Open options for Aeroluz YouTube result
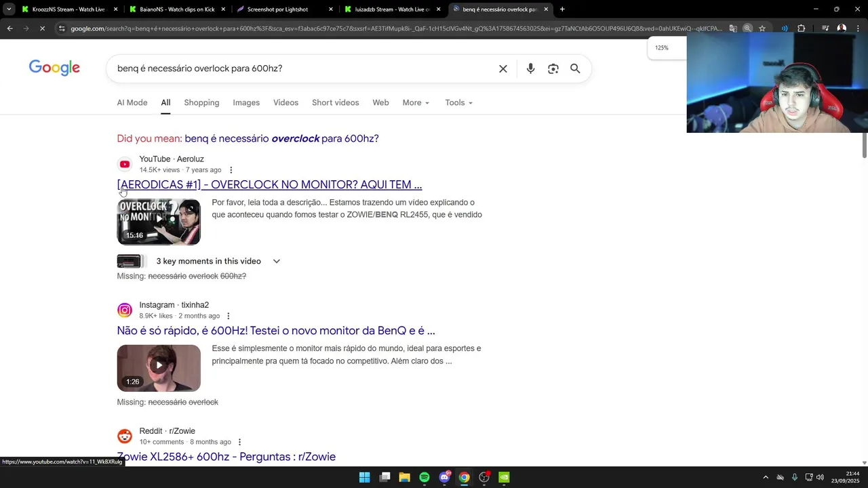868x488 pixels. coord(231,170)
